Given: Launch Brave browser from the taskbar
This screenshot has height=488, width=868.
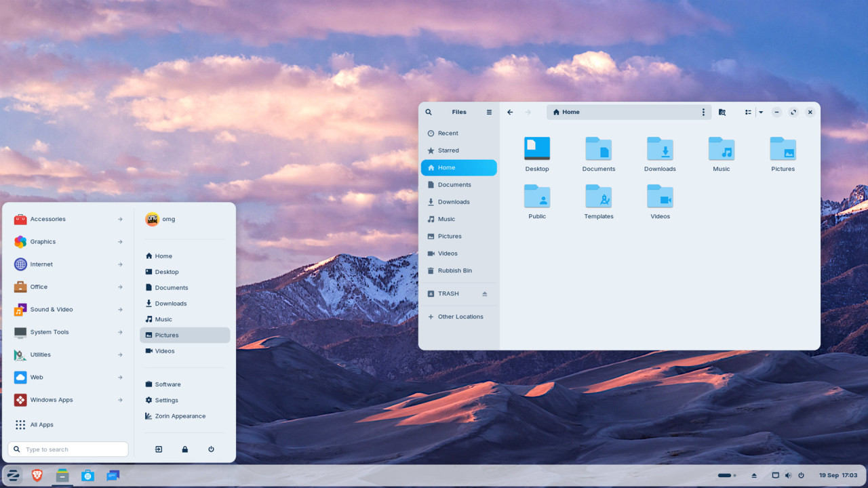Looking at the screenshot, I should [x=37, y=475].
